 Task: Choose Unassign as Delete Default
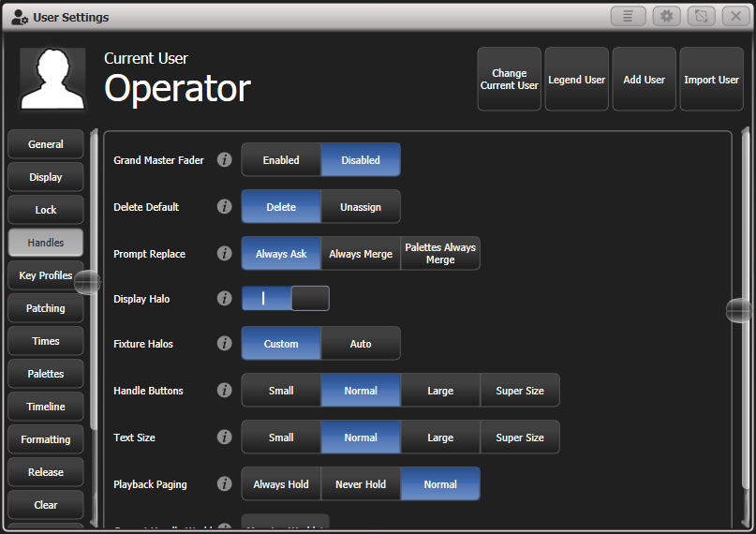point(361,206)
